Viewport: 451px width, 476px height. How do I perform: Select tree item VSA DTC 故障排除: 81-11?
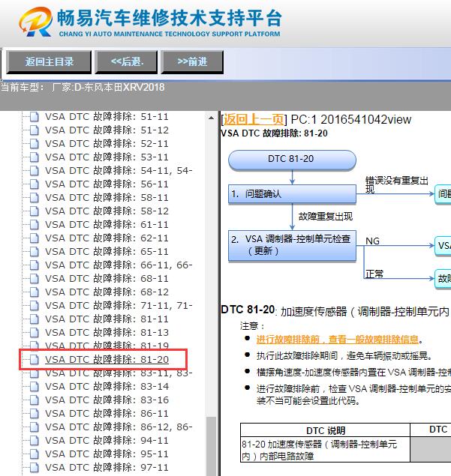[x=107, y=319]
